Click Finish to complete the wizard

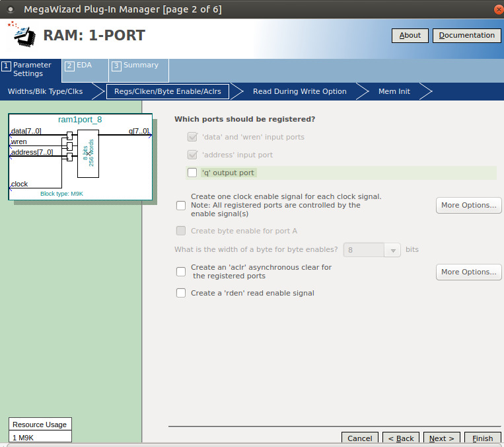(482, 438)
